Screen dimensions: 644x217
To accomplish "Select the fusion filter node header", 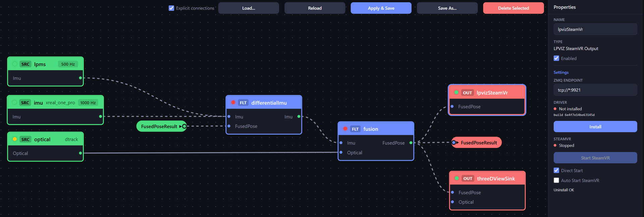I will [x=376, y=129].
